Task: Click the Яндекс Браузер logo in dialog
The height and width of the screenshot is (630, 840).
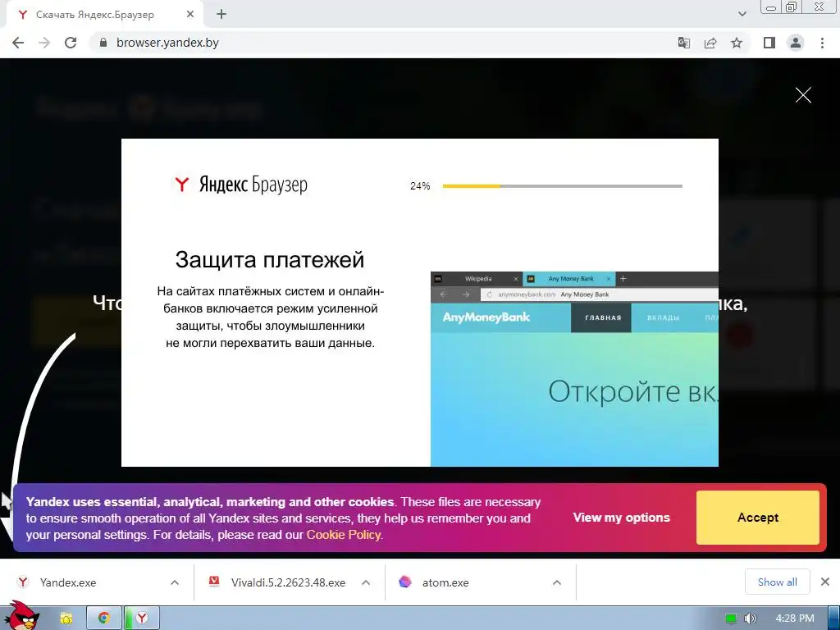Action: point(240,185)
